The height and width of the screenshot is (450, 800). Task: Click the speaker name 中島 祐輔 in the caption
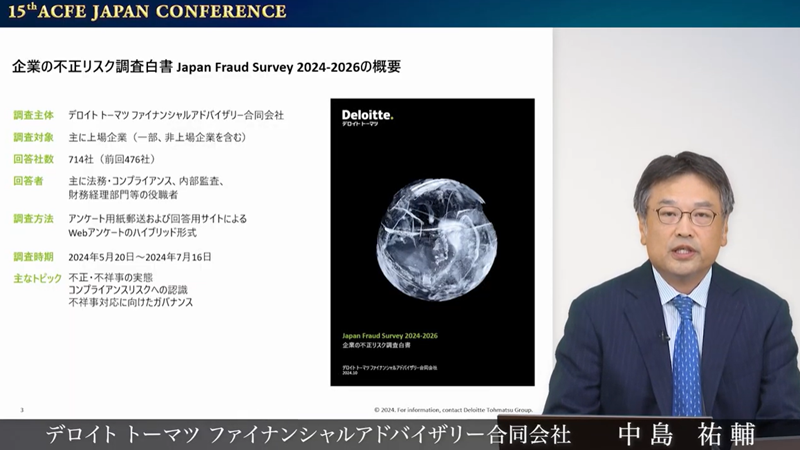coord(686,435)
